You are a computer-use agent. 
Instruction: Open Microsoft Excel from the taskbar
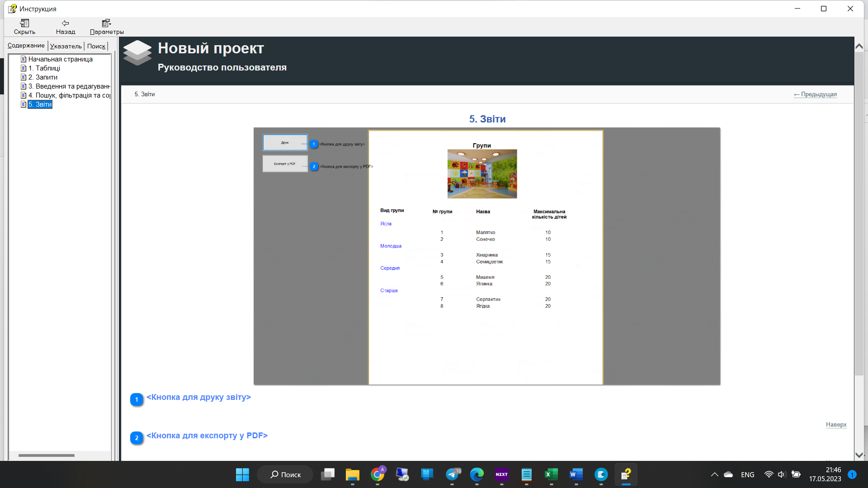click(x=550, y=474)
